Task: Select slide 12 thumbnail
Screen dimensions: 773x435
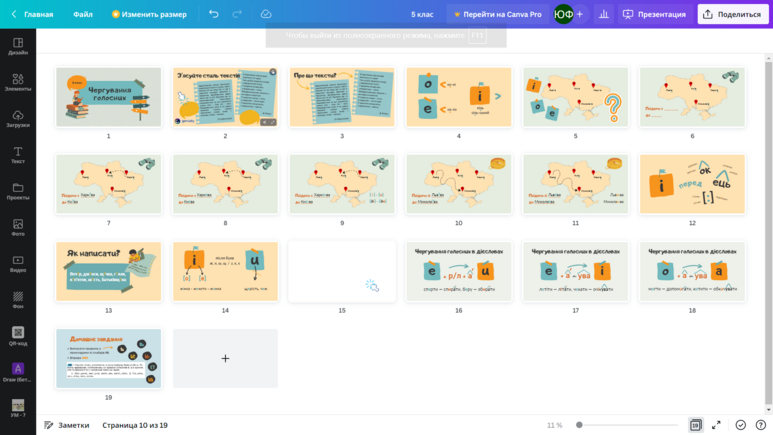Action: [692, 184]
